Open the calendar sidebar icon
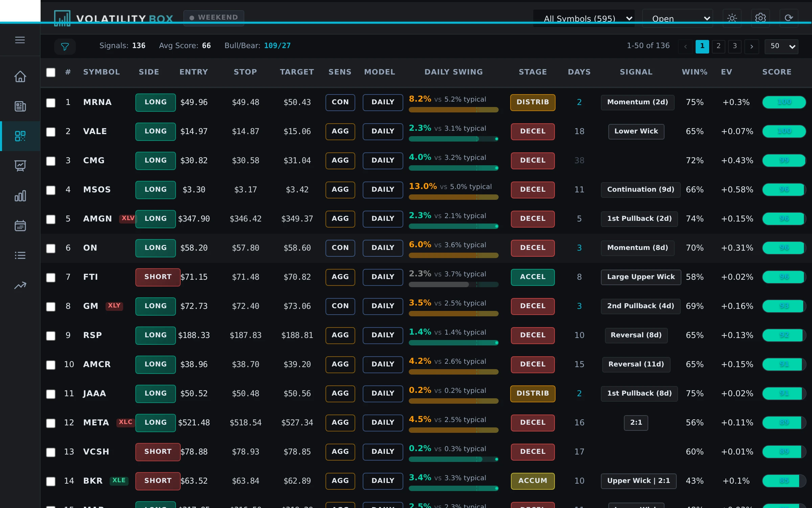 (20, 226)
